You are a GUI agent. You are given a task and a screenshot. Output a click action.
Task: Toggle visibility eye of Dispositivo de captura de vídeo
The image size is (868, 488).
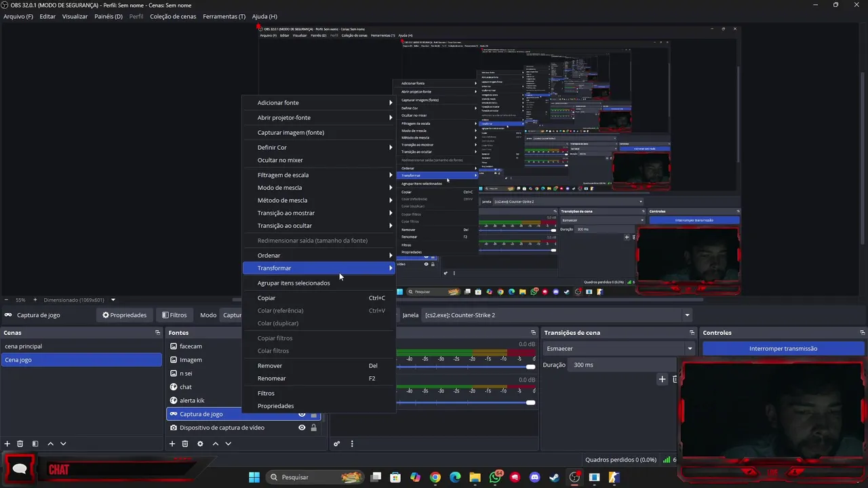coord(302,428)
